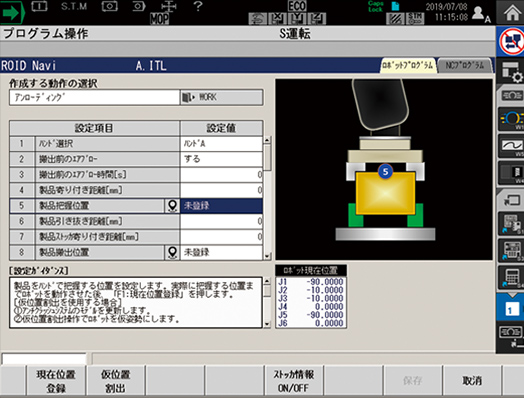Click the blue S marker on robot image
The height and width of the screenshot is (398, 524).
click(385, 172)
